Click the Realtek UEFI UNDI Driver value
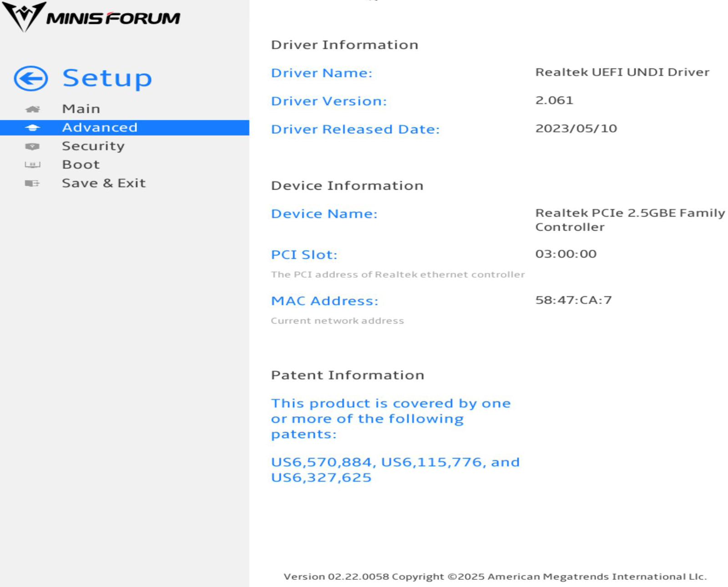This screenshot has height=587, width=728. [622, 72]
